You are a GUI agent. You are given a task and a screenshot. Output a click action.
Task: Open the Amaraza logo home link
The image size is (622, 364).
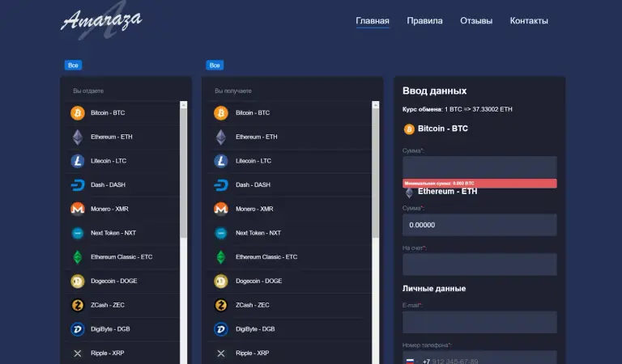[101, 19]
